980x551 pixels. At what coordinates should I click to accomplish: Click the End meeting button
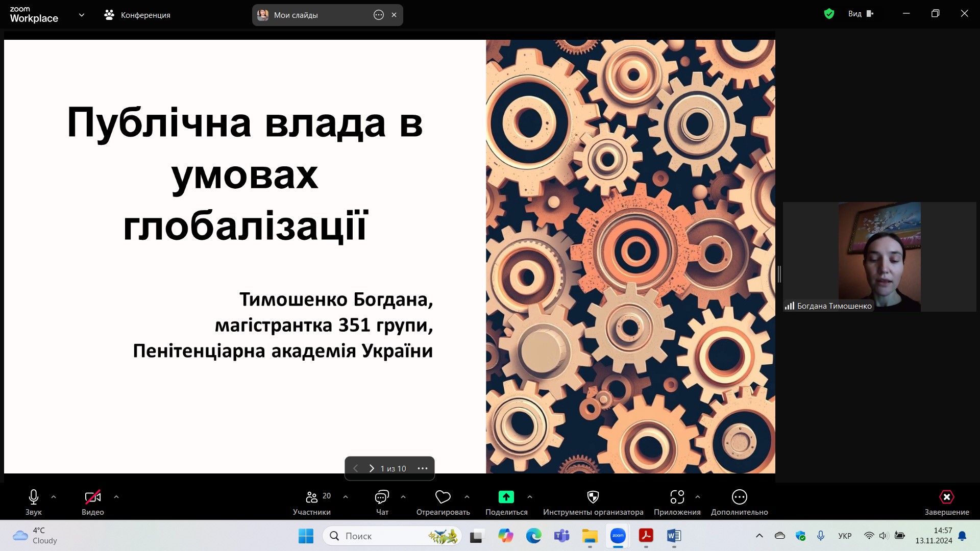point(946,497)
